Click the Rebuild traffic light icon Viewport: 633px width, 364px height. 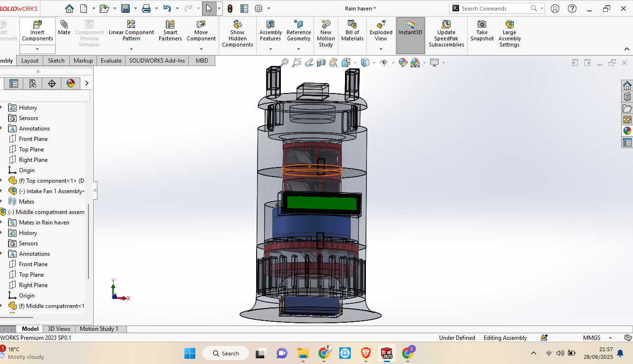pyautogui.click(x=230, y=9)
